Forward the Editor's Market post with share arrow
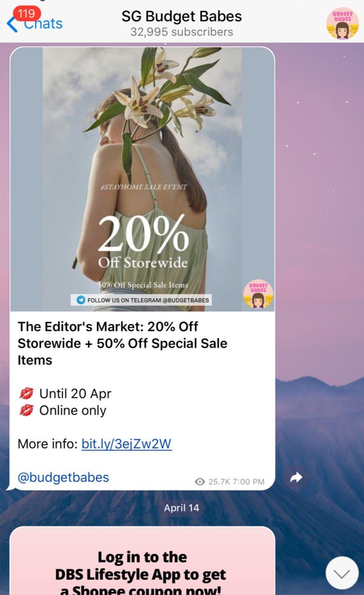The width and height of the screenshot is (364, 595). (296, 477)
